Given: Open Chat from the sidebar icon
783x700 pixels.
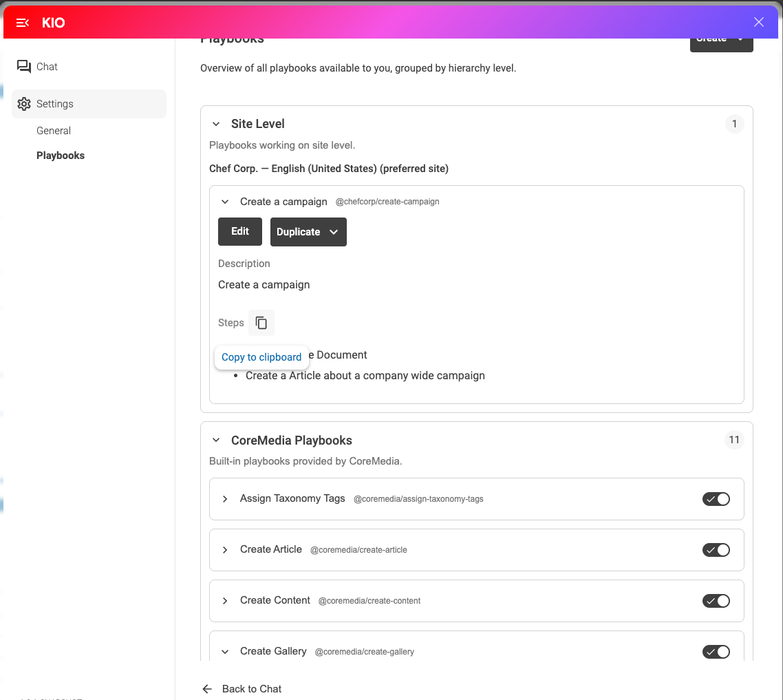Looking at the screenshot, I should point(23,67).
